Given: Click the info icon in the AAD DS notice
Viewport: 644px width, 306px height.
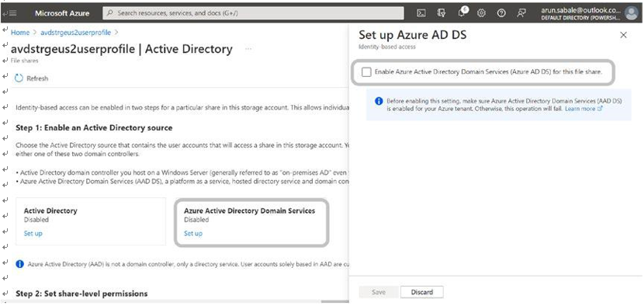Looking at the screenshot, I should tap(379, 101).
